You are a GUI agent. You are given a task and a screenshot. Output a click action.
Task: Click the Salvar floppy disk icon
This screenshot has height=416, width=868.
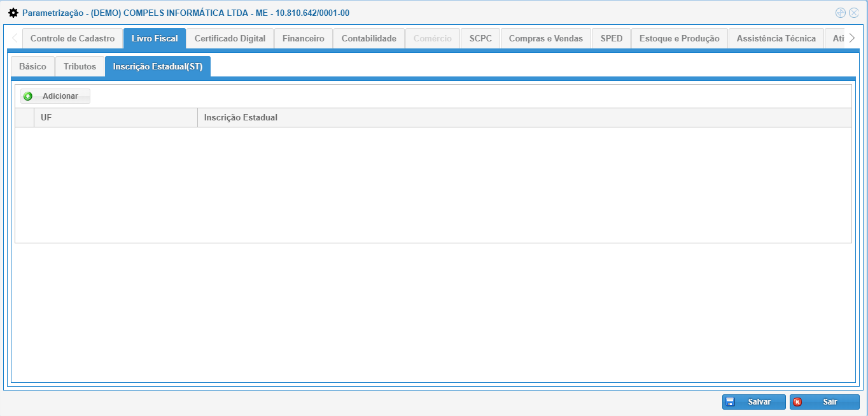tap(731, 402)
